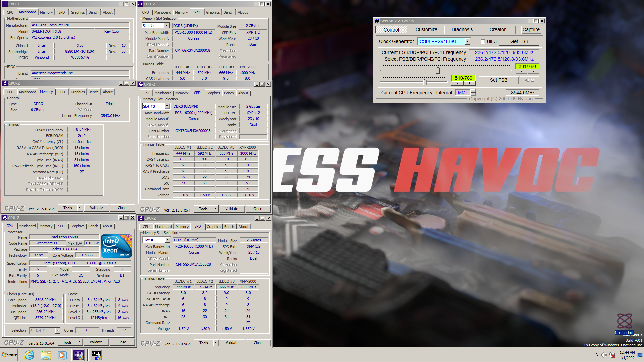Switch to Creator tab in SetFSB

(x=497, y=29)
